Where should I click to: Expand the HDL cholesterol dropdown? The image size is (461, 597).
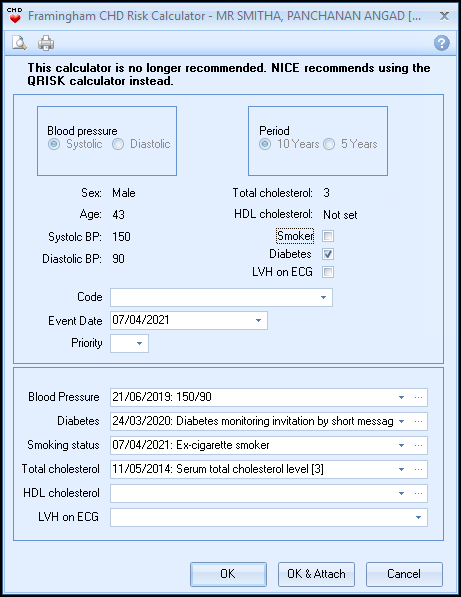tap(401, 493)
